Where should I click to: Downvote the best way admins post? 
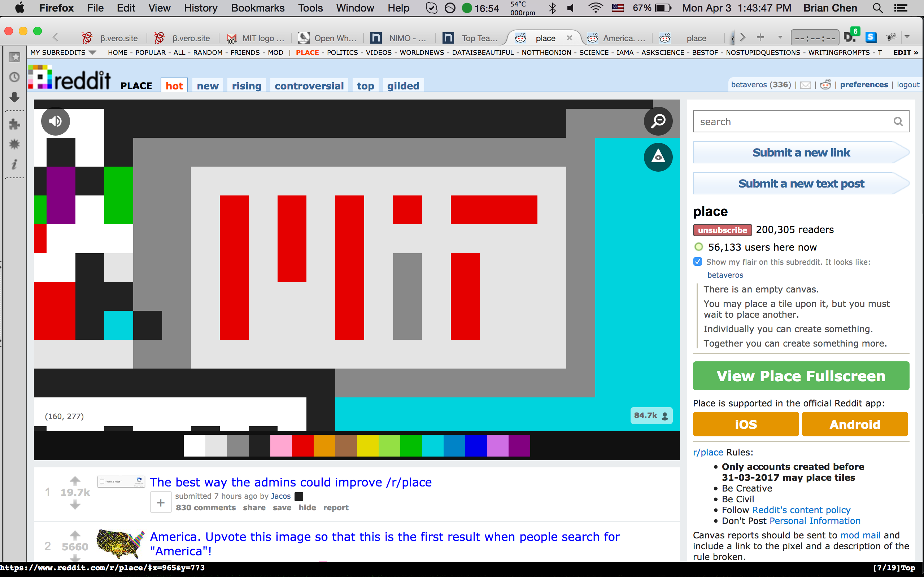click(75, 505)
